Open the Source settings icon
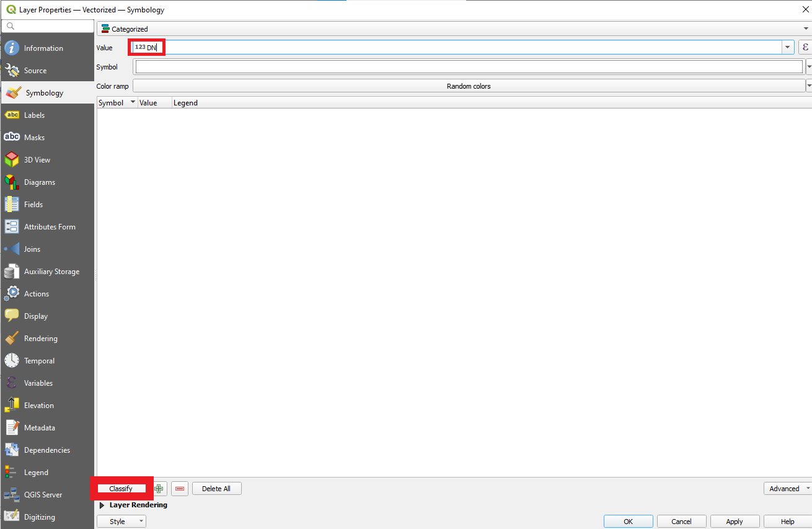The height and width of the screenshot is (529, 812). [x=12, y=70]
